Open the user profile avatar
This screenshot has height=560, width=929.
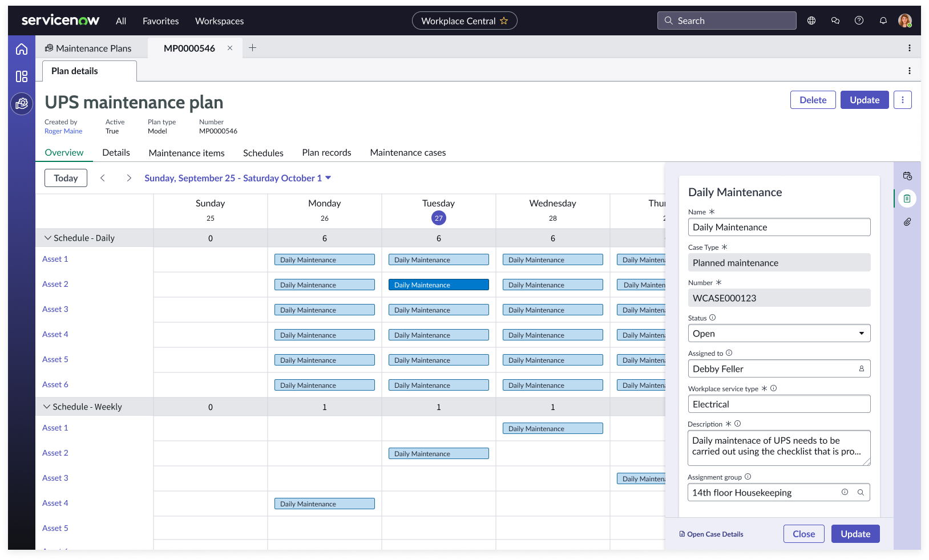point(905,21)
